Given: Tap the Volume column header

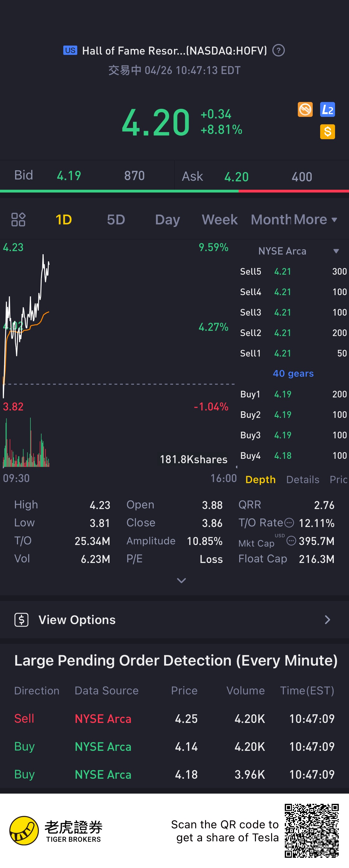Looking at the screenshot, I should [245, 690].
